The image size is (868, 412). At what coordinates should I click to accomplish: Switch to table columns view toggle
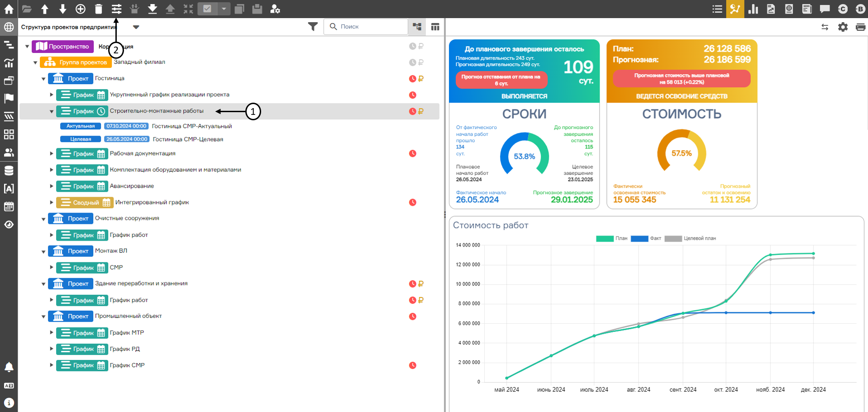(x=435, y=27)
